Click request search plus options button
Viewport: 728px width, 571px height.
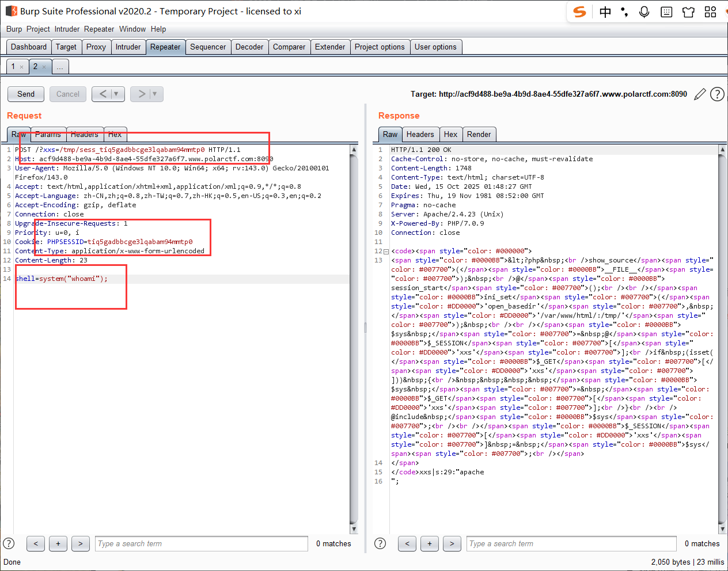point(58,543)
